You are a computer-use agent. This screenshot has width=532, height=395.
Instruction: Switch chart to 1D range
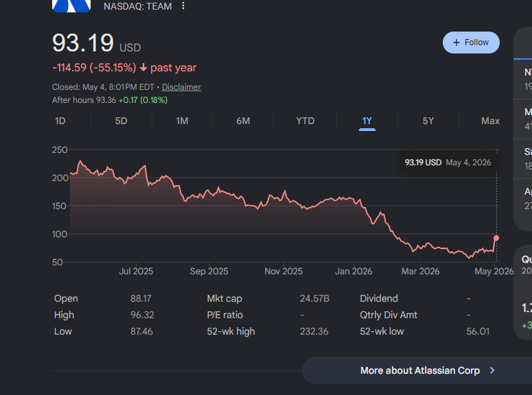60,121
